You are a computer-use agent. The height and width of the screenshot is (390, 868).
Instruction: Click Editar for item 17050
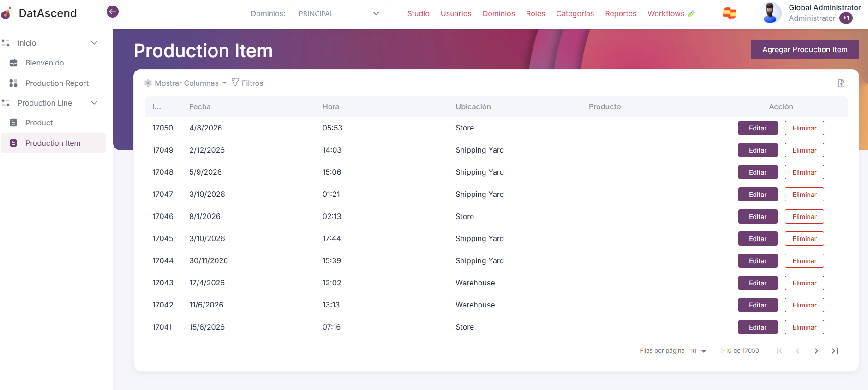(x=757, y=128)
